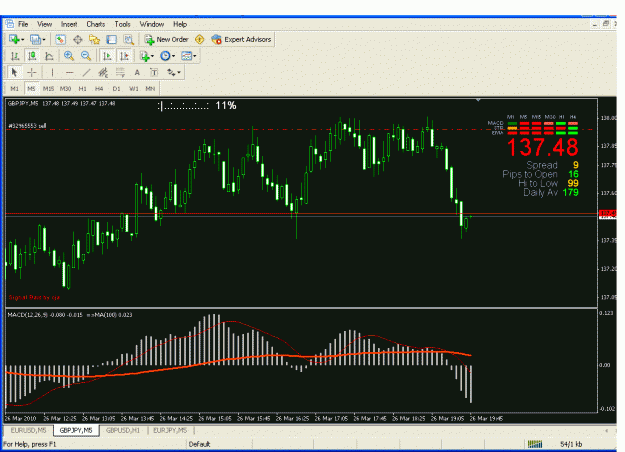Viewport: 625px width, 452px height.
Task: Click the 'Default' profile in status bar
Action: pos(199,444)
